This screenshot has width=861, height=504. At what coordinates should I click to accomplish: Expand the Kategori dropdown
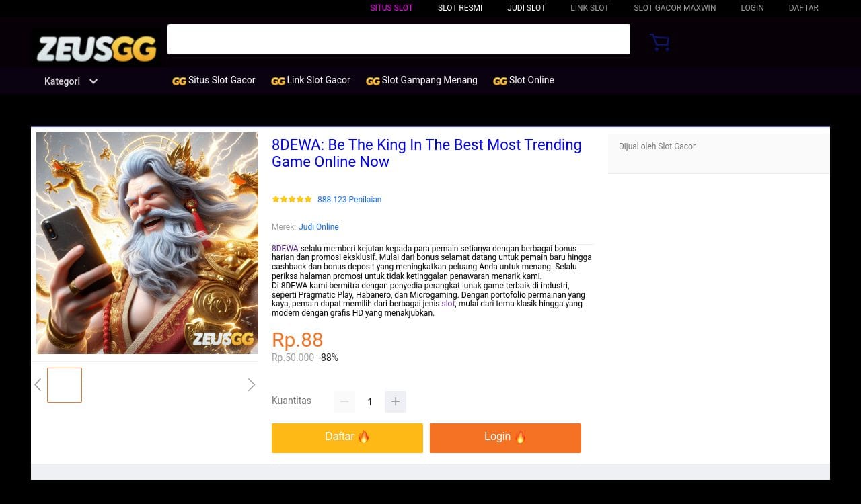[71, 81]
